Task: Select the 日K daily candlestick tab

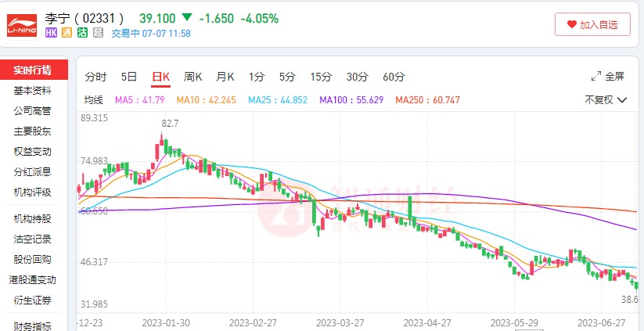Action: tap(160, 77)
